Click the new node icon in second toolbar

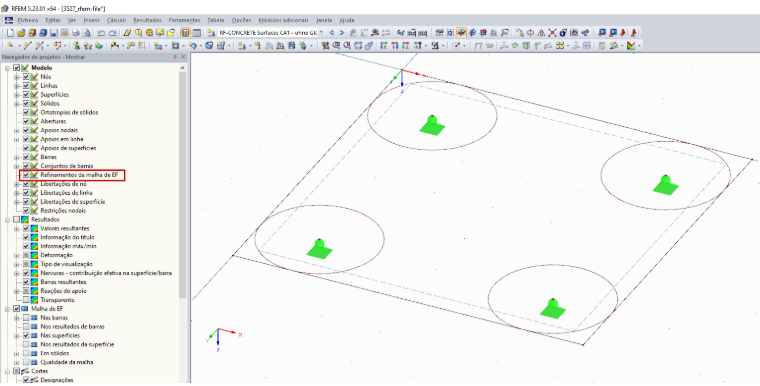(10, 46)
